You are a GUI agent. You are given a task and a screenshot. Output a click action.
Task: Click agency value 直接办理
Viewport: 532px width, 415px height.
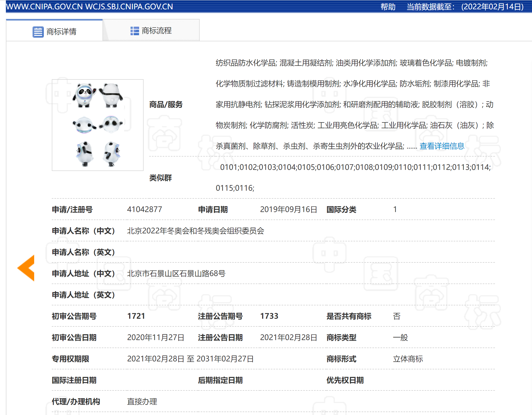142,401
